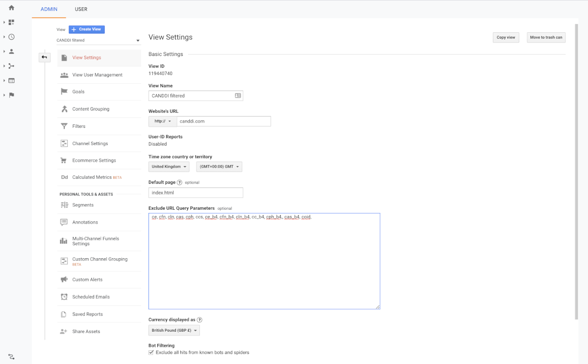Click the card icon inside View Name field
The width and height of the screenshot is (588, 364).
pos(238,96)
